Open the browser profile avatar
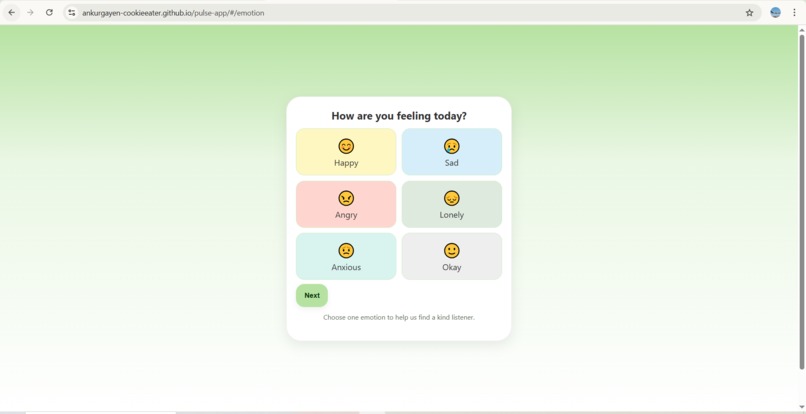This screenshot has width=806, height=414. (775, 13)
